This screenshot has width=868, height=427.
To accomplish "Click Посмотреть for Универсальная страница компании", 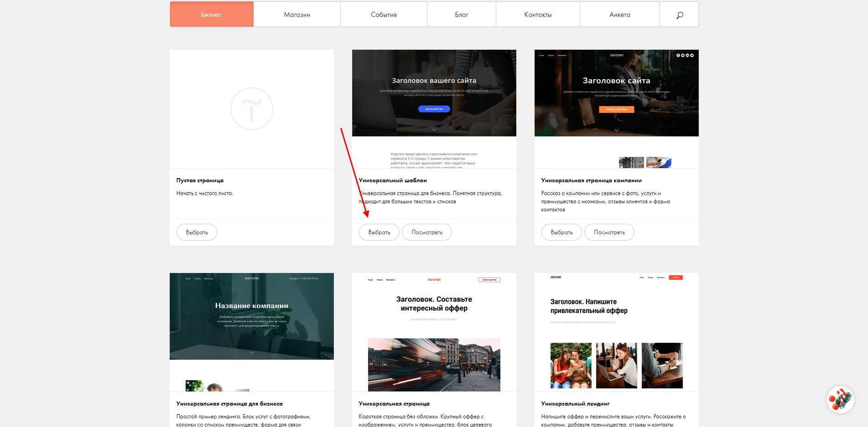I will 609,232.
